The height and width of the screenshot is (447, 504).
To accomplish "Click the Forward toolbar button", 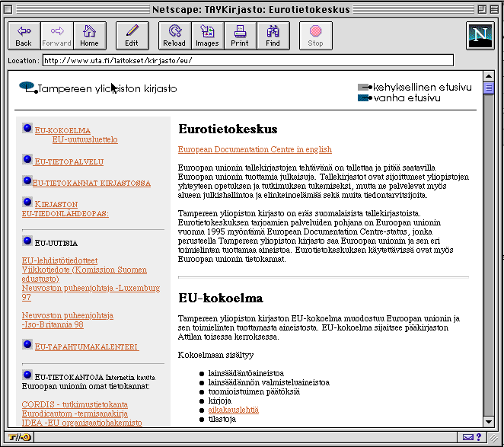I will pyautogui.click(x=57, y=36).
